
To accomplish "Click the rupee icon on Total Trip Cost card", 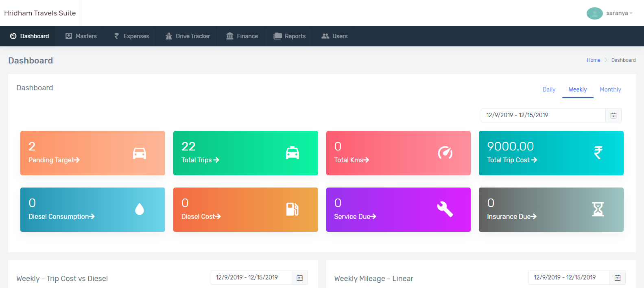I will [598, 153].
